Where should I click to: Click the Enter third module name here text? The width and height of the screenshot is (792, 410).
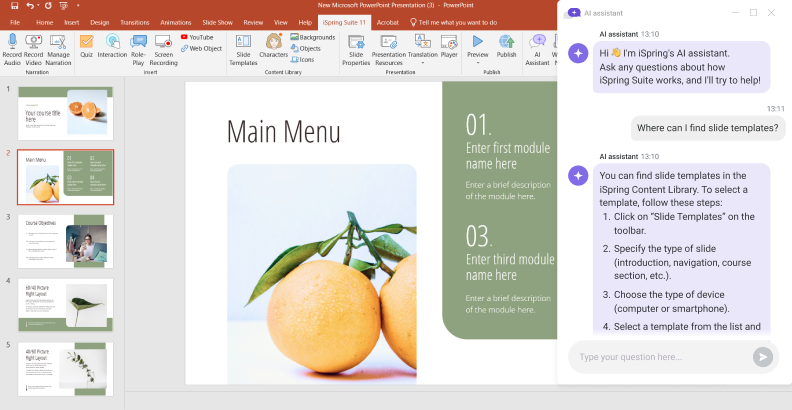(510, 267)
